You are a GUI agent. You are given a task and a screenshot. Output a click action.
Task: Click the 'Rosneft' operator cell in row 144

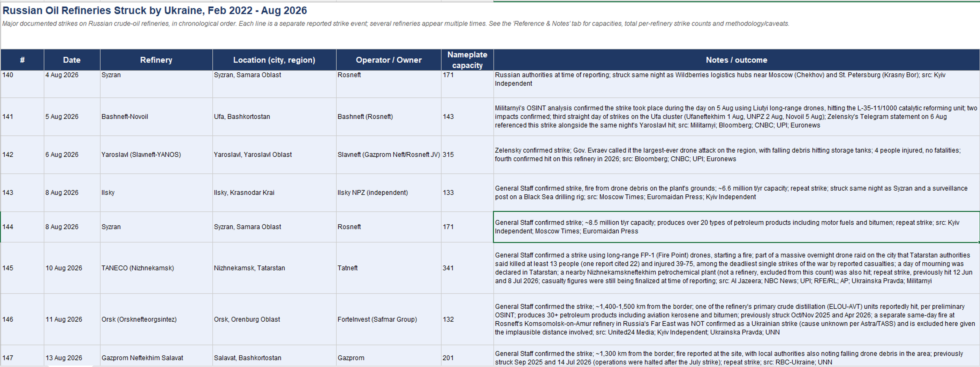pyautogui.click(x=389, y=227)
